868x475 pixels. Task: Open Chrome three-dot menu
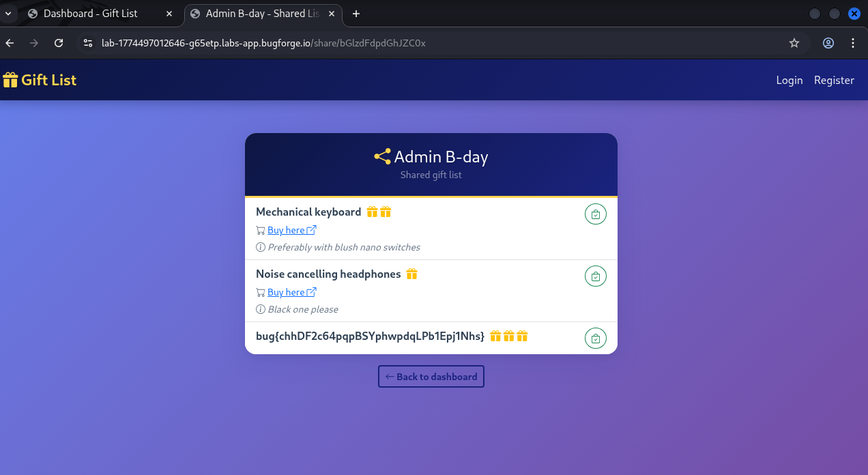pyautogui.click(x=853, y=43)
